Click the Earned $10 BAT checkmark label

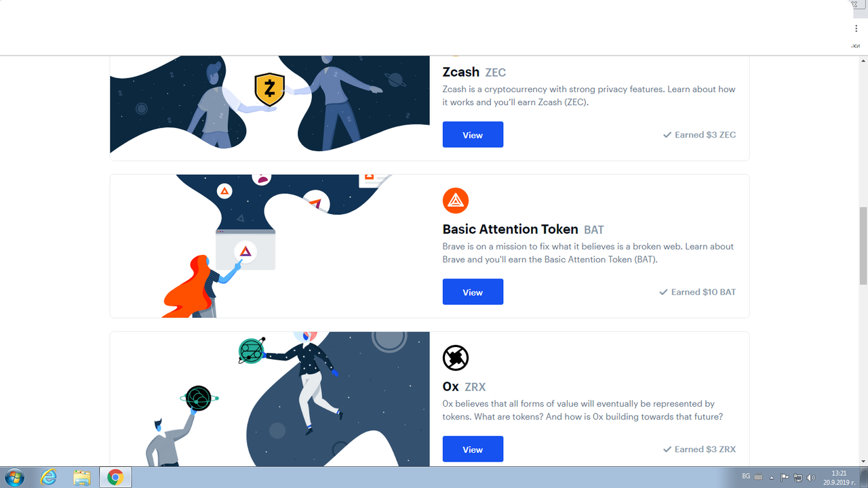(698, 292)
